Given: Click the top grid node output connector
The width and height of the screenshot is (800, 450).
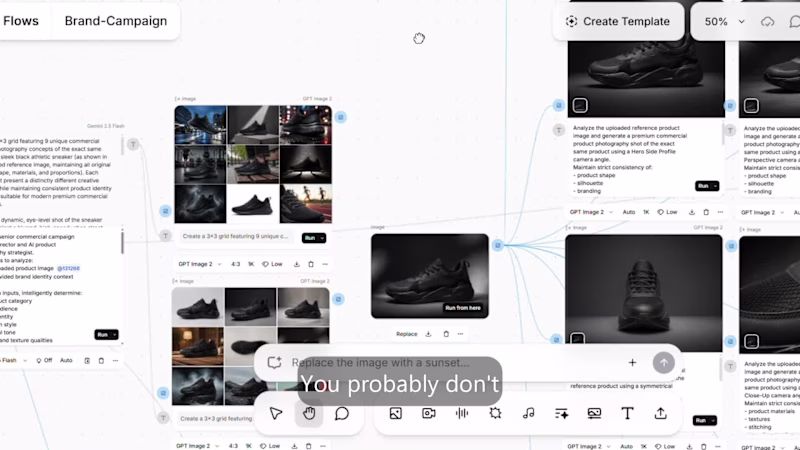Looking at the screenshot, I should coord(341,117).
